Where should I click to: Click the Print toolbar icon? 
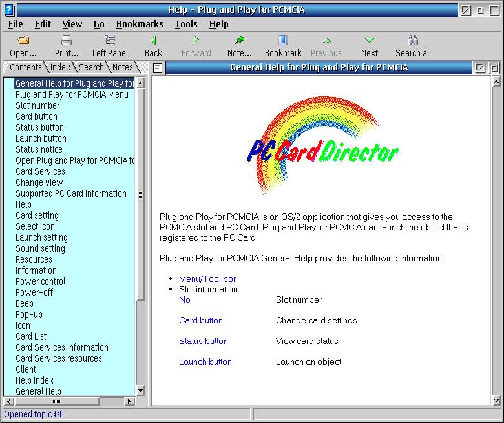[x=66, y=40]
